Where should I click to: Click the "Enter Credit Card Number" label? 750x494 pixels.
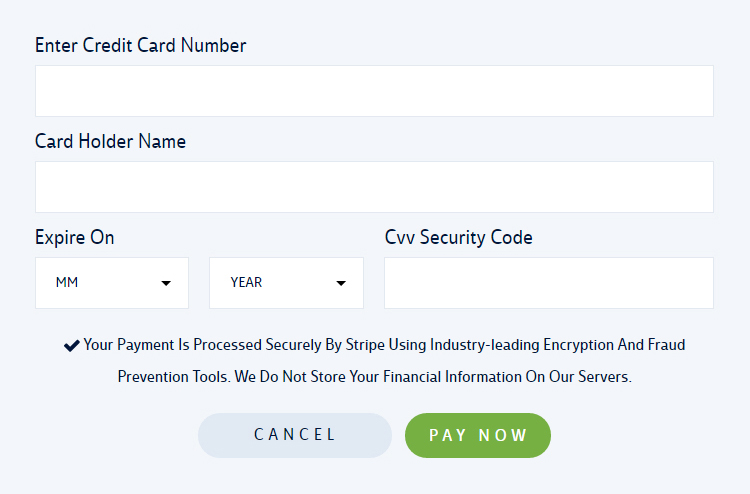[140, 46]
